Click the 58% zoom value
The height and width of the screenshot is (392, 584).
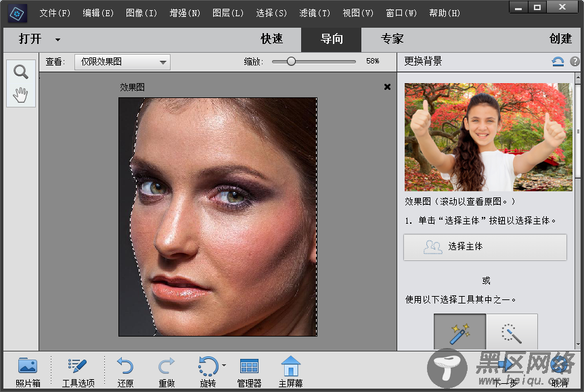(x=372, y=62)
